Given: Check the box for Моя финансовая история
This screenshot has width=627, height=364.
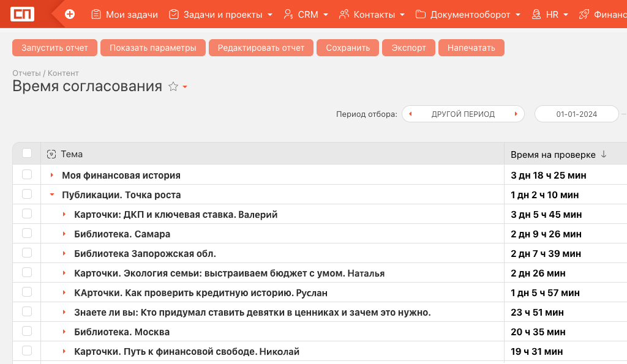Looking at the screenshot, I should 27,175.
